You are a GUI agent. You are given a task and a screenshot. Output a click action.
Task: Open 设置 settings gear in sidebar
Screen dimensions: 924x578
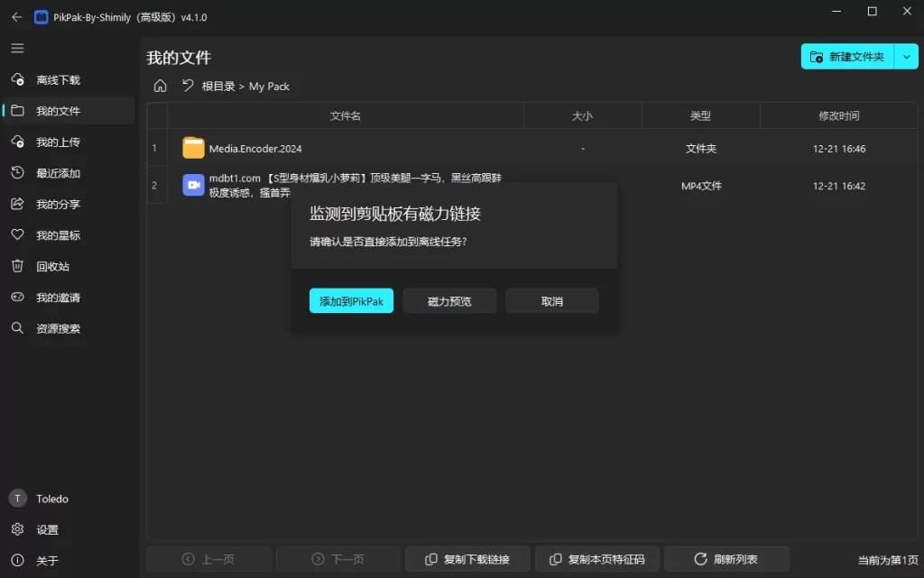(x=17, y=529)
